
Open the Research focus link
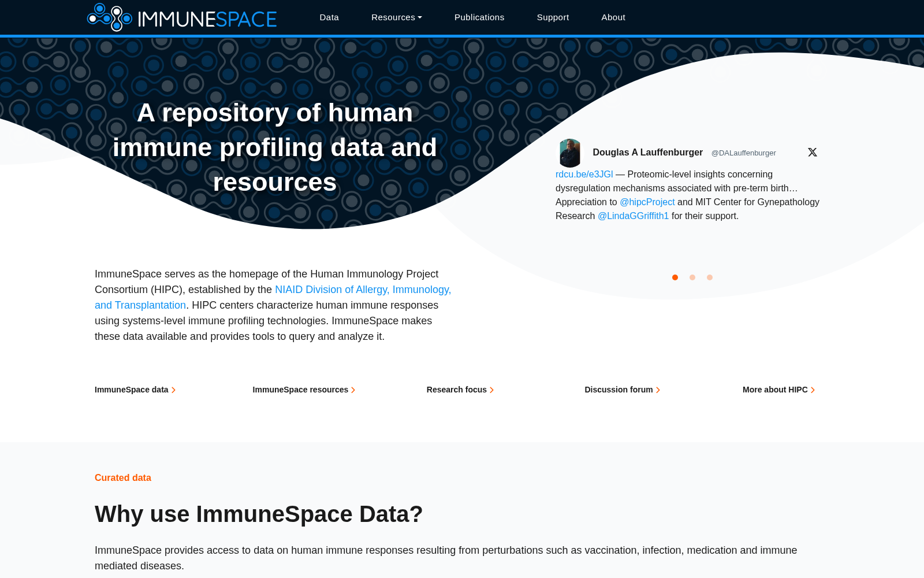460,390
